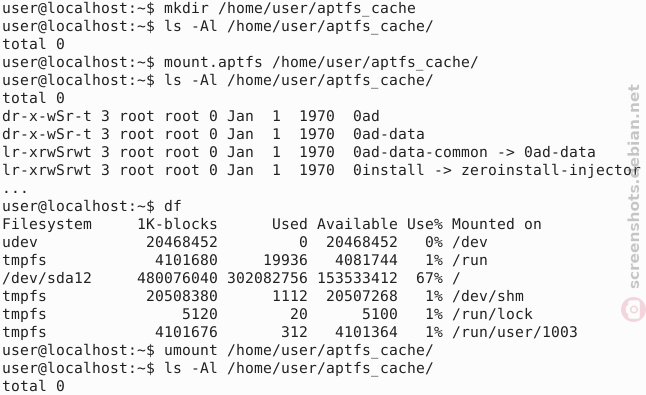Image resolution: width=646 pixels, height=395 pixels.
Task: Click the mkdir /home/user/aptfs_cache command
Action: 290,8
